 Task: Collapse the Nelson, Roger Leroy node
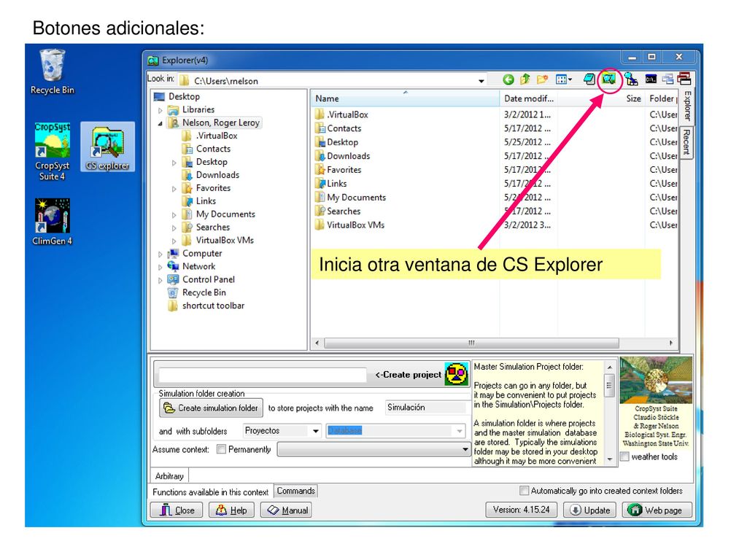[160, 123]
